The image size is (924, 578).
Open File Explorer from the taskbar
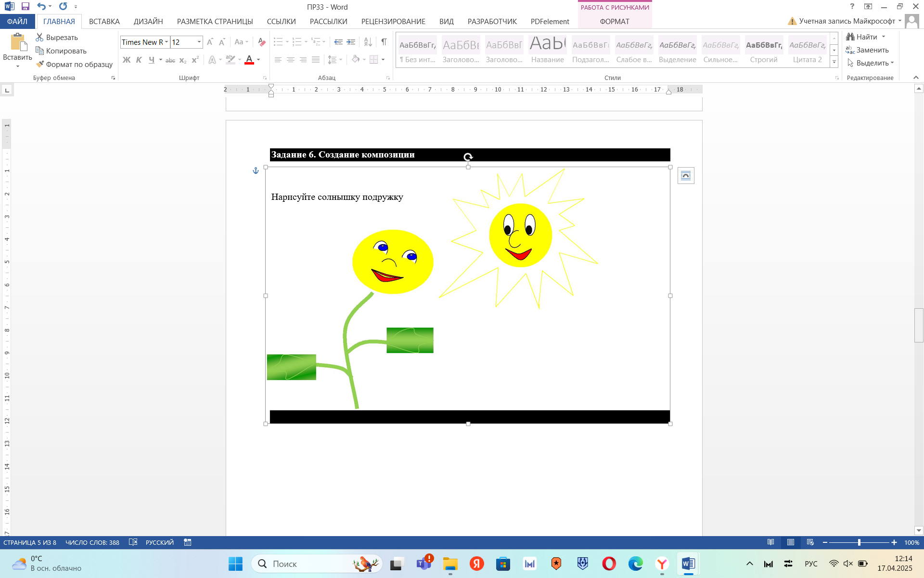(x=450, y=564)
